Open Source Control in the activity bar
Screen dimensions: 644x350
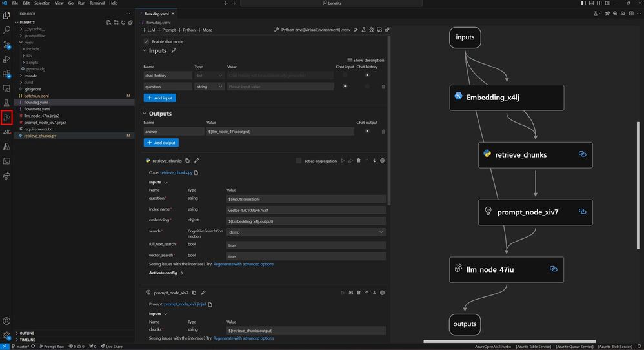coord(6,45)
